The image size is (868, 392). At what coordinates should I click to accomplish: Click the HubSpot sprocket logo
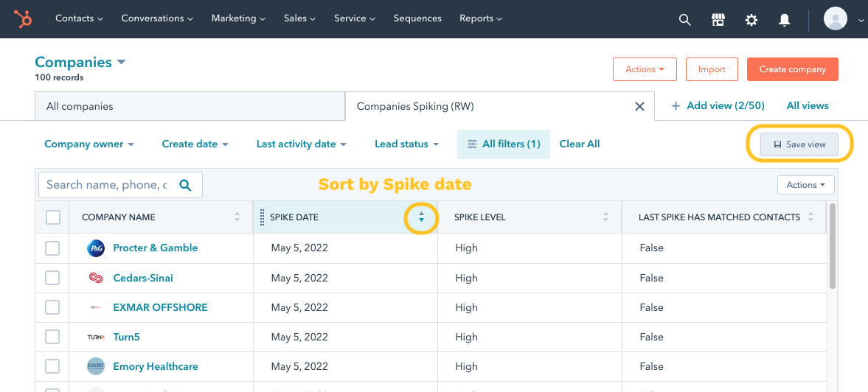point(24,19)
